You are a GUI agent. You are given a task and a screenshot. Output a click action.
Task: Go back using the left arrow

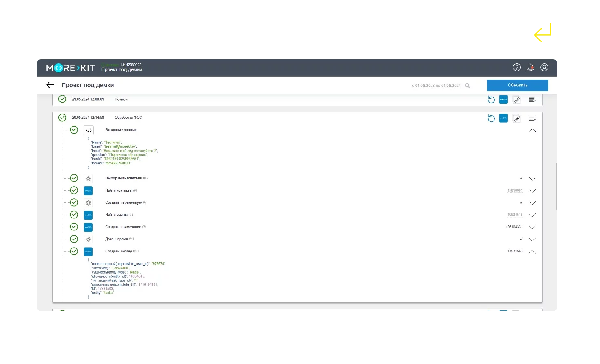click(x=50, y=85)
